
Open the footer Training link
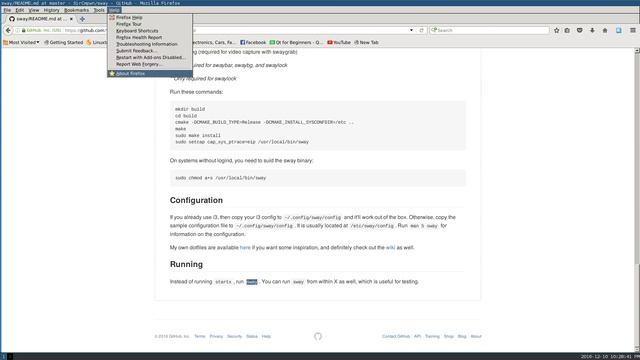pos(432,336)
